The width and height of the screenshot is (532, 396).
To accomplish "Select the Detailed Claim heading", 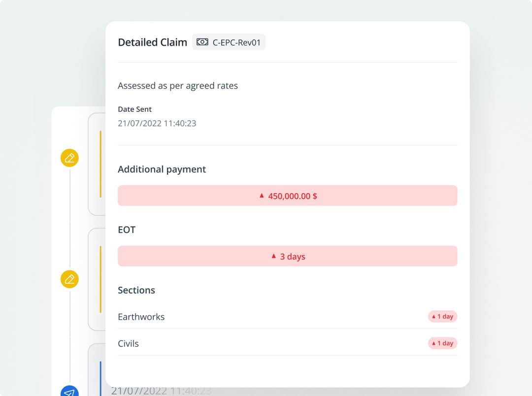I will [x=152, y=42].
